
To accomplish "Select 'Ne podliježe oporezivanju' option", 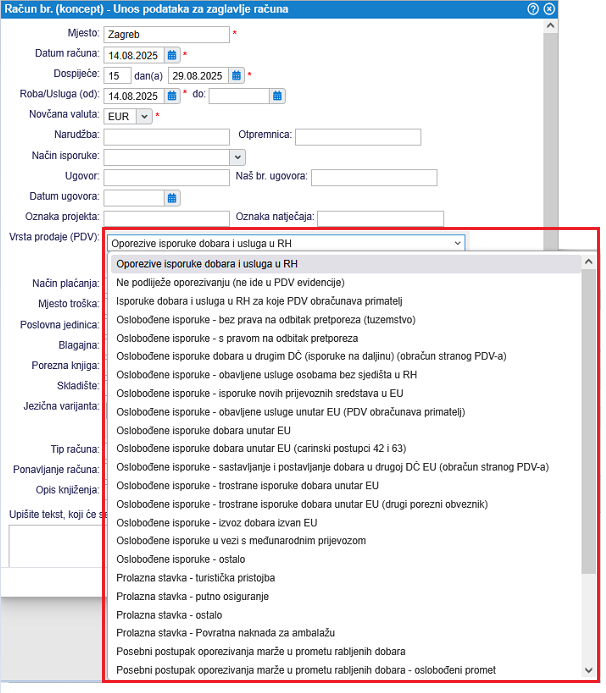I will (x=230, y=283).
